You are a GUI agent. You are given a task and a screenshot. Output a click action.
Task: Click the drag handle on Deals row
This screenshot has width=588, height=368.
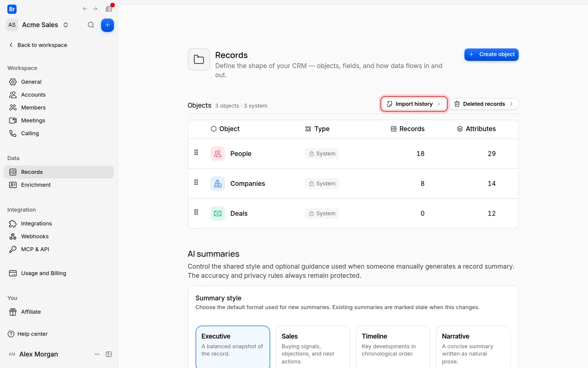coord(196,212)
